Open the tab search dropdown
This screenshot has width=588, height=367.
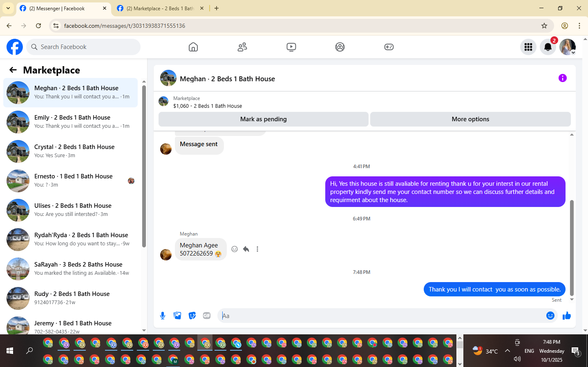point(8,8)
